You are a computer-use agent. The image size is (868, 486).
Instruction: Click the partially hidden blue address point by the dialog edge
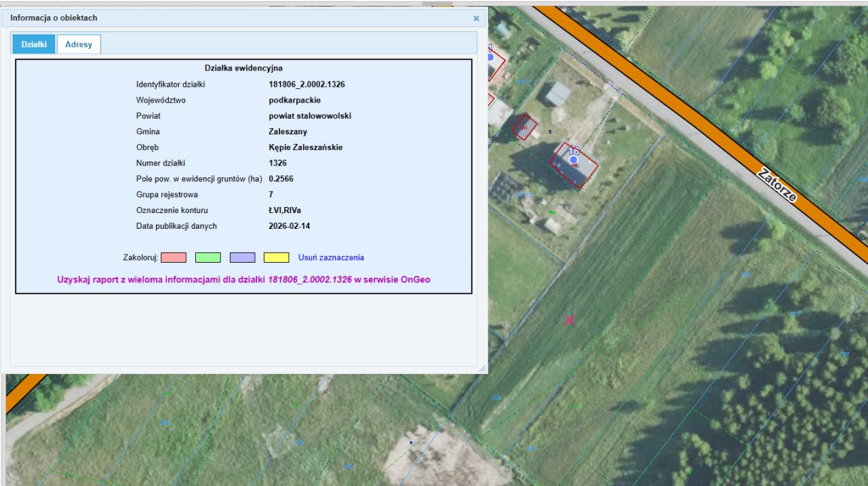click(x=490, y=58)
